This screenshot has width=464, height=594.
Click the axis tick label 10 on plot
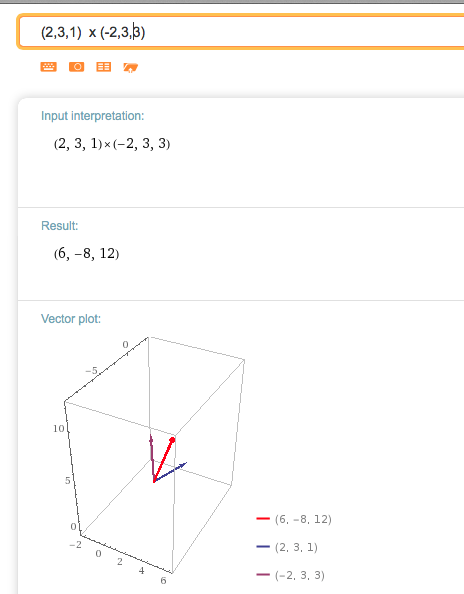tap(59, 428)
